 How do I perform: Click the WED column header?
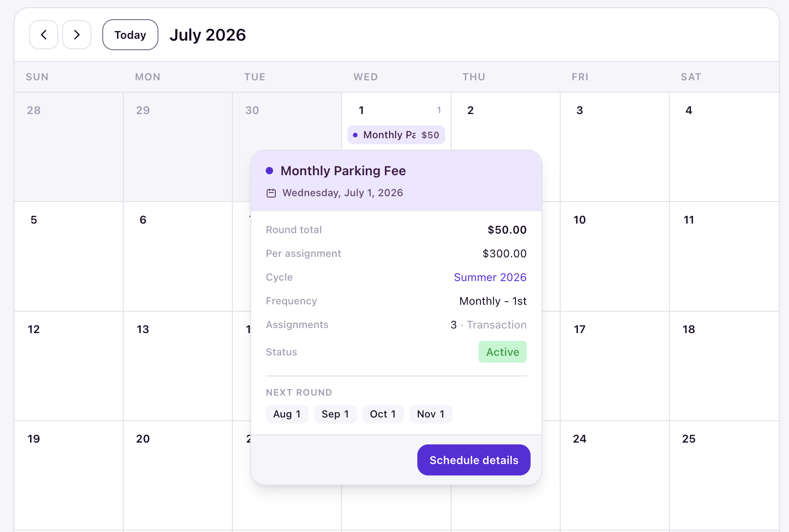coord(366,77)
